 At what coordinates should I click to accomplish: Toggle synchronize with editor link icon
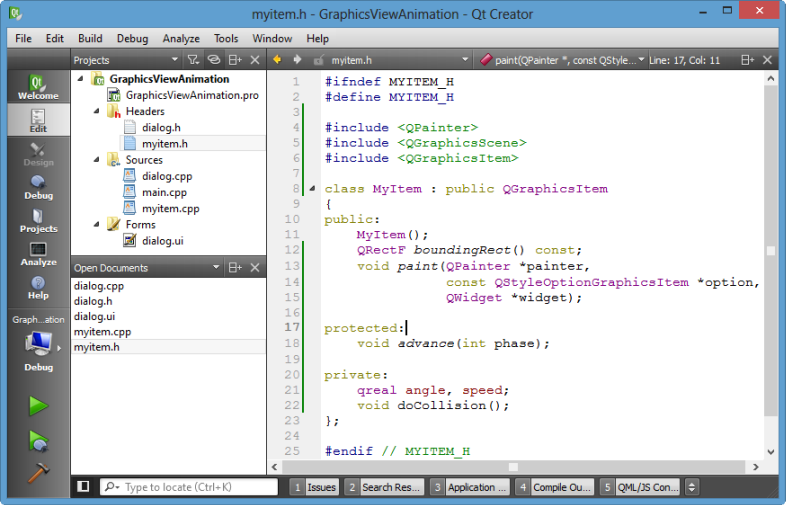coord(214,60)
